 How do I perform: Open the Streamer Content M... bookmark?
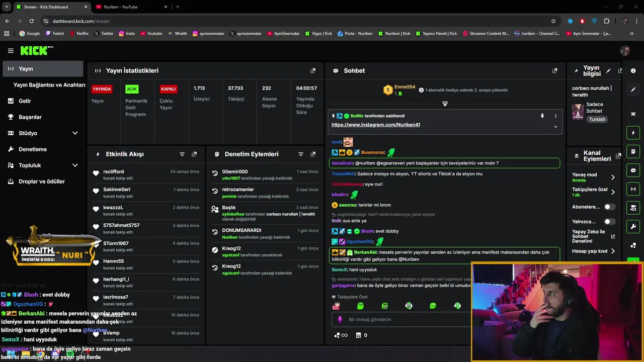[486, 34]
